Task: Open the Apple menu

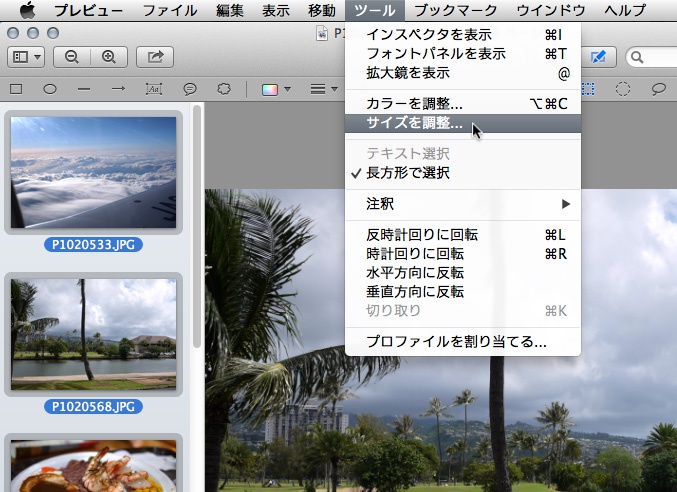Action: (x=28, y=10)
